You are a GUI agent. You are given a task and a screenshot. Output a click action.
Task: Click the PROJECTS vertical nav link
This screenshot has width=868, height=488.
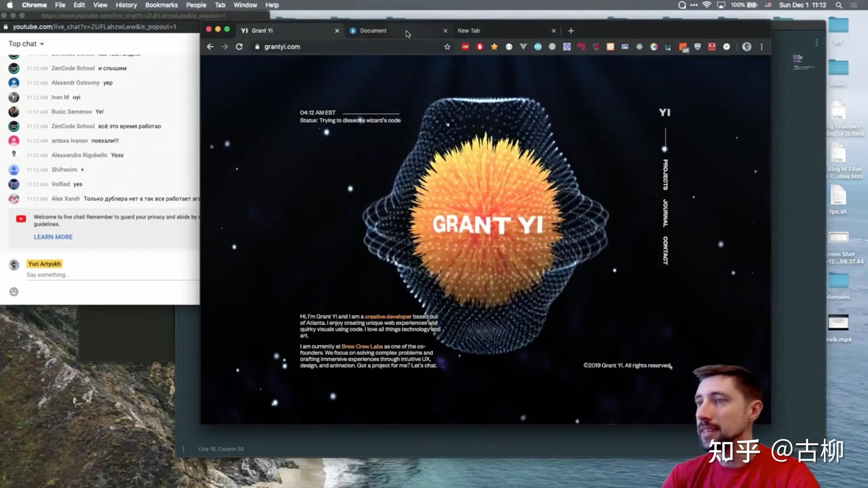coord(665,175)
